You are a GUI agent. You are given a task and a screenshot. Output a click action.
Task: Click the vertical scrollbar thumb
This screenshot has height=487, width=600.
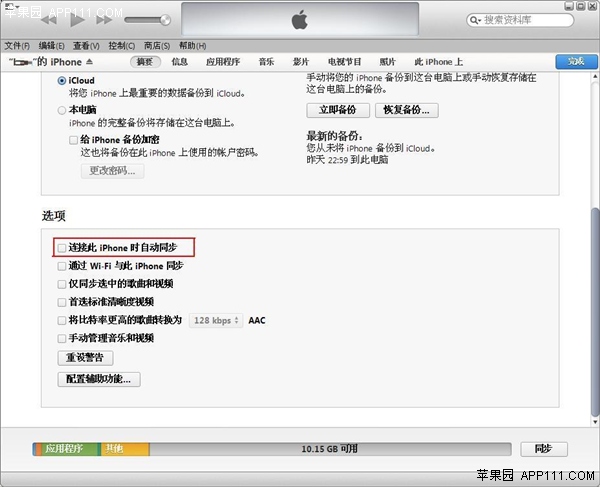tap(595, 312)
